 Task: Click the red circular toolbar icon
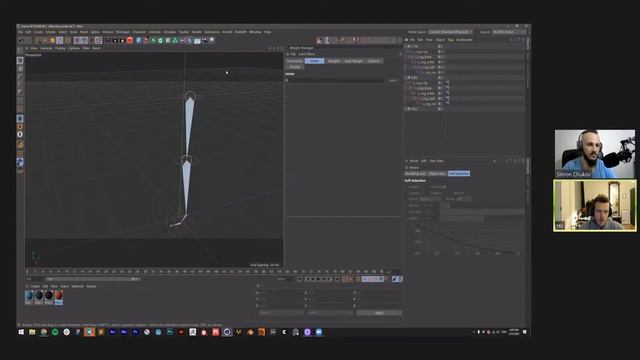click(130, 40)
